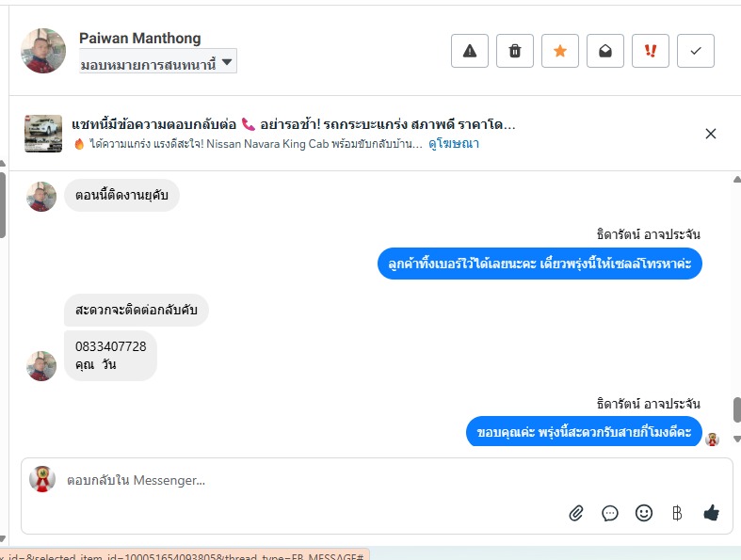Click the Baht payment request icon
Screen dimensions: 741x560
click(677, 513)
